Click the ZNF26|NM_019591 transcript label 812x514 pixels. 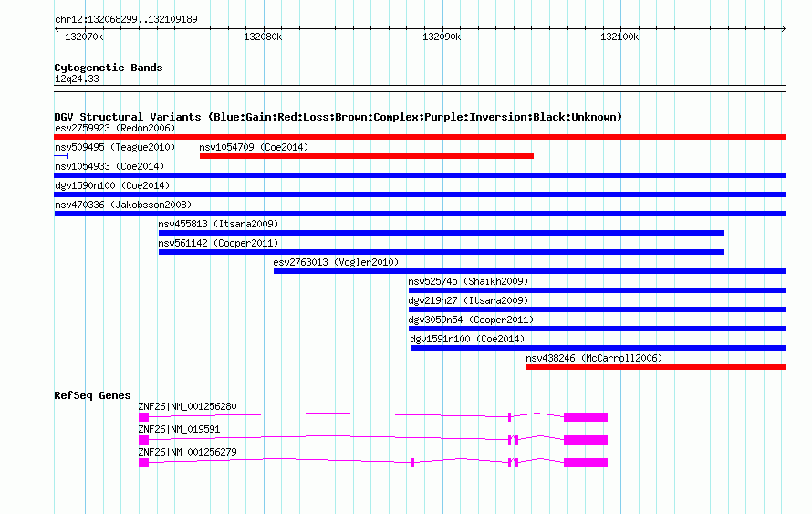click(179, 429)
